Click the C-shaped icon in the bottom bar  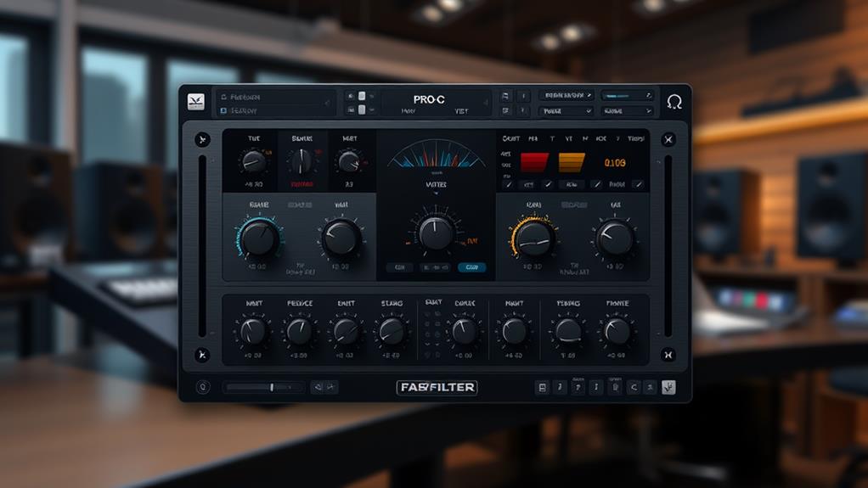(634, 387)
